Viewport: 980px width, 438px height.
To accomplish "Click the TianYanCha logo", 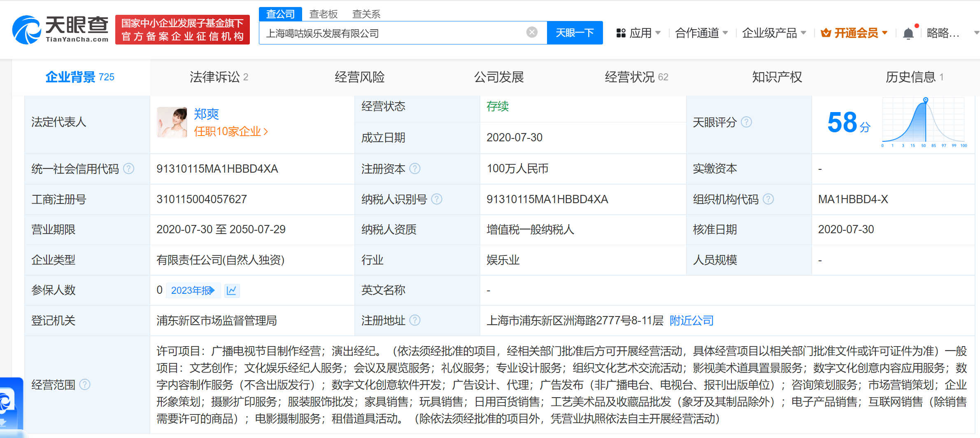I will coord(61,30).
